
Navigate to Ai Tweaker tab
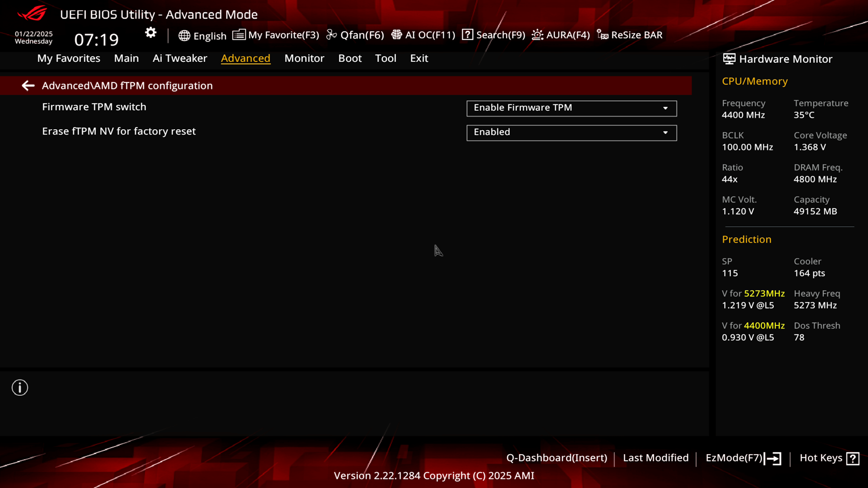(179, 58)
